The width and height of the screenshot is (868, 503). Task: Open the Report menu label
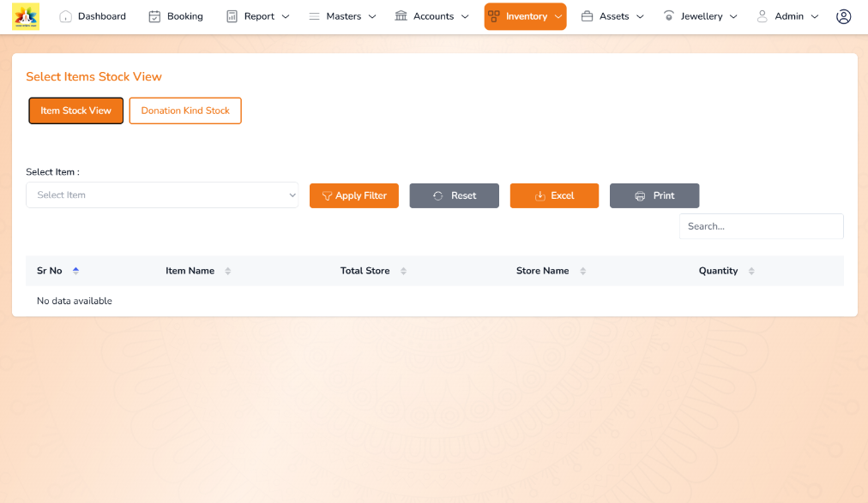point(259,16)
